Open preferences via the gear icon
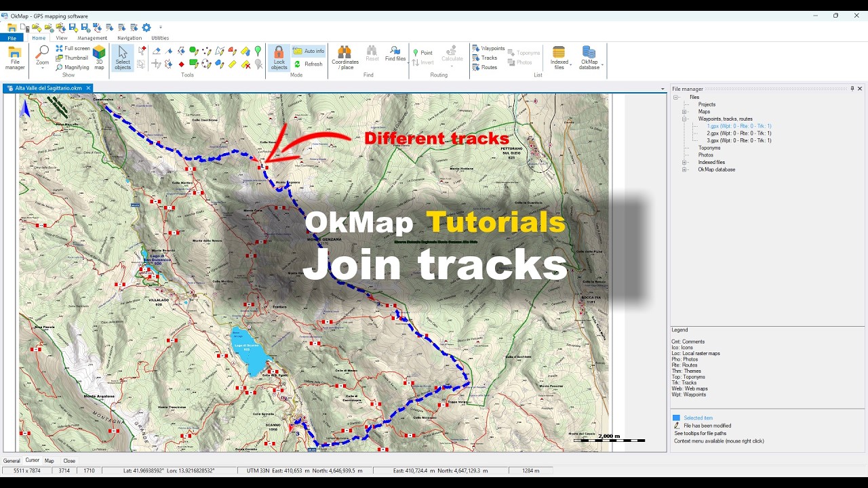Viewport: 868px width, 488px height. (146, 28)
